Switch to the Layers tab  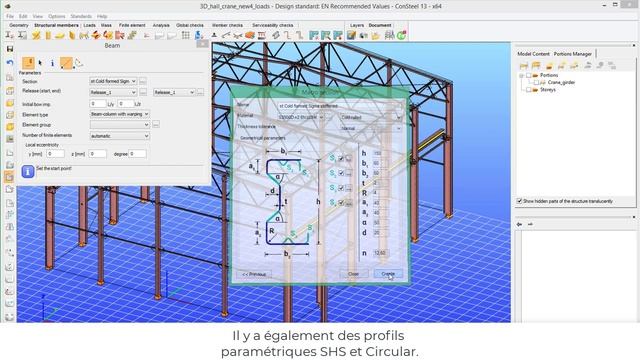click(357, 25)
